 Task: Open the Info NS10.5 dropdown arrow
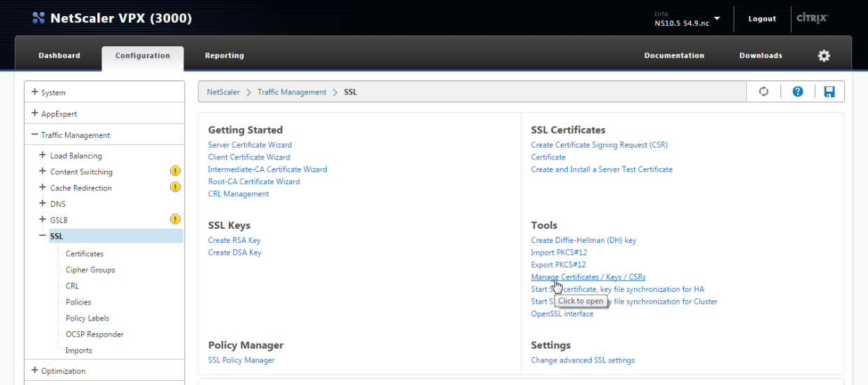[717, 19]
